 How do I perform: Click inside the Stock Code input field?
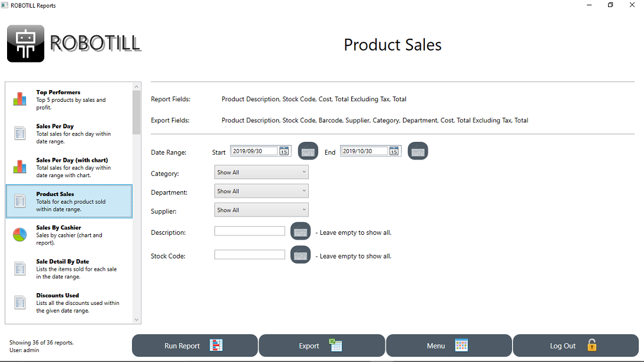click(x=249, y=255)
